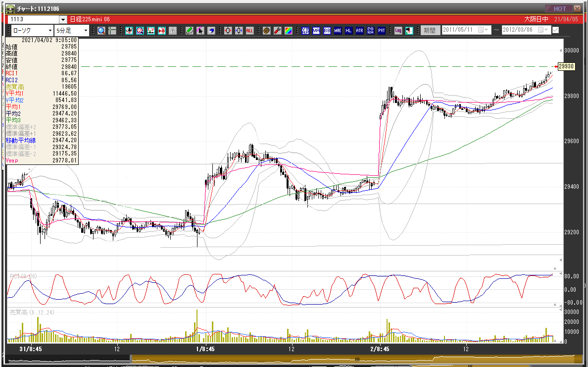588x367 pixels.
Task: Click the 日経225mini 06 instrument name
Action: pos(90,19)
